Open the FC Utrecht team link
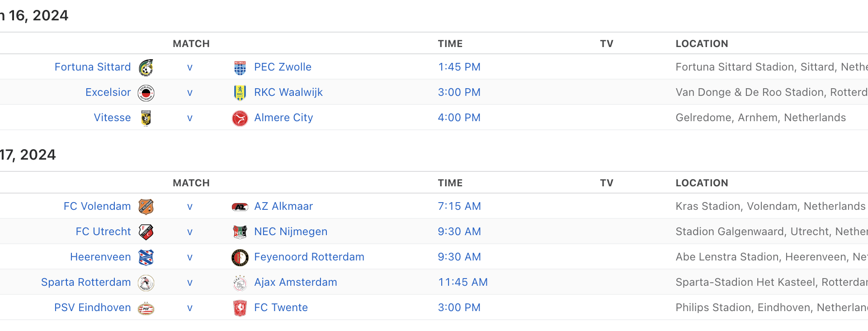This screenshot has height=331, width=868. (x=103, y=232)
